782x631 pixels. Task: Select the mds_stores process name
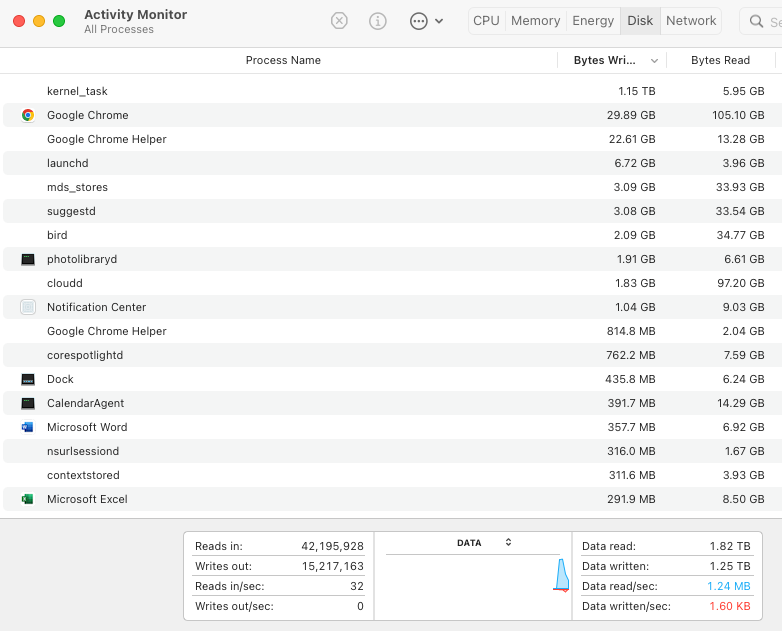coord(77,187)
